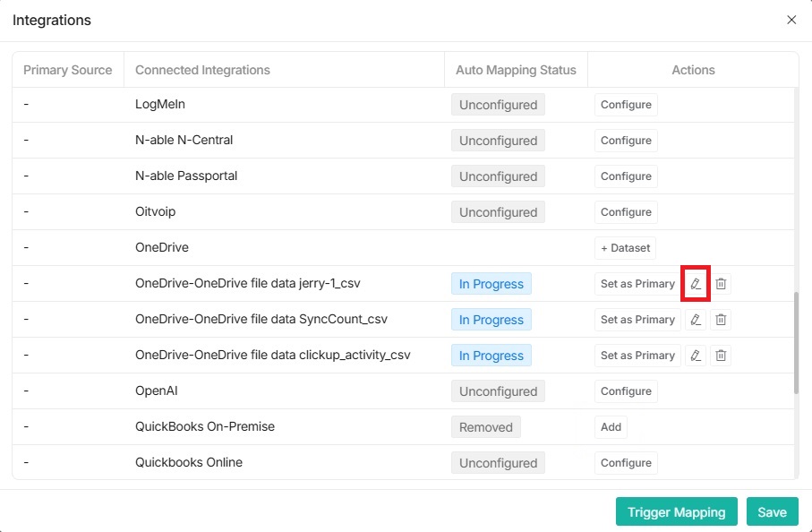Set jerry-1_csv as Primary source
The width and height of the screenshot is (812, 532).
[x=637, y=283]
